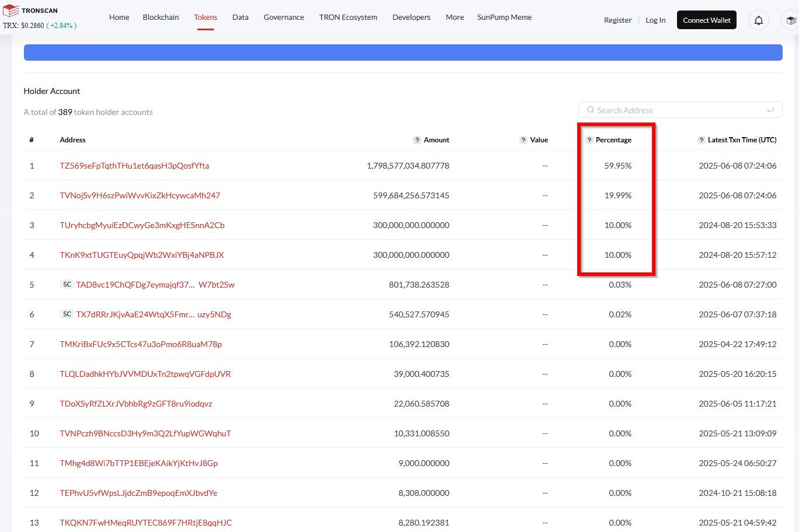Image resolution: width=799 pixels, height=532 pixels.
Task: Click the SC badge on TAD8vc19 row
Action: click(x=67, y=284)
